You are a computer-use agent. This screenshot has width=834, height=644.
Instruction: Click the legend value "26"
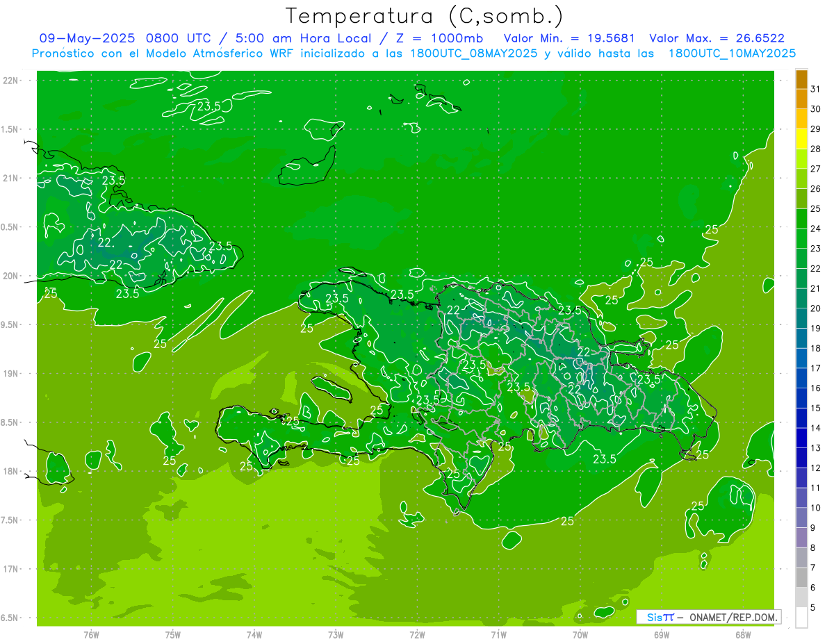[x=816, y=189]
